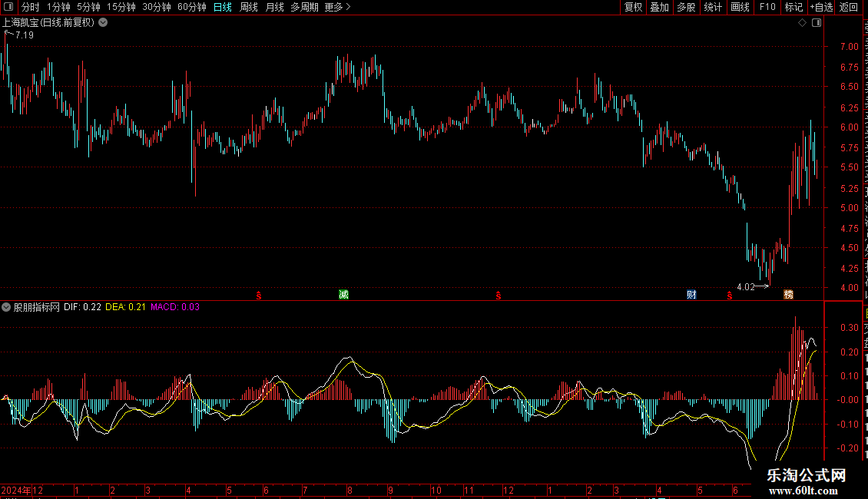The height and width of the screenshot is (499, 868).
Task: Switch to 日线 daily chart
Action: point(223,7)
